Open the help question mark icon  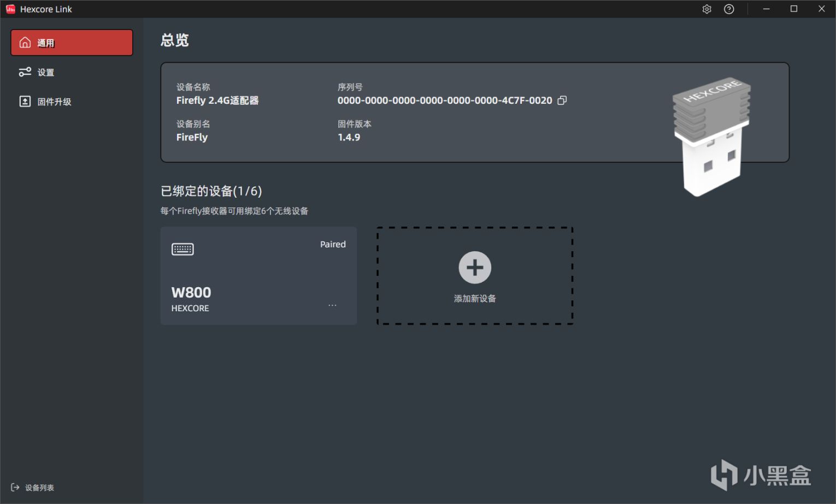(729, 9)
